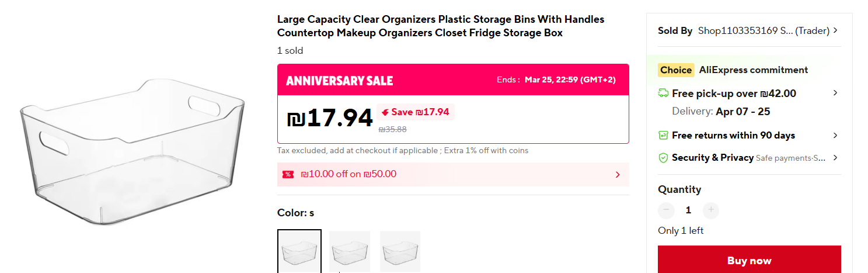This screenshot has height=273, width=868.
Task: Click the free returns box icon
Action: point(663,136)
